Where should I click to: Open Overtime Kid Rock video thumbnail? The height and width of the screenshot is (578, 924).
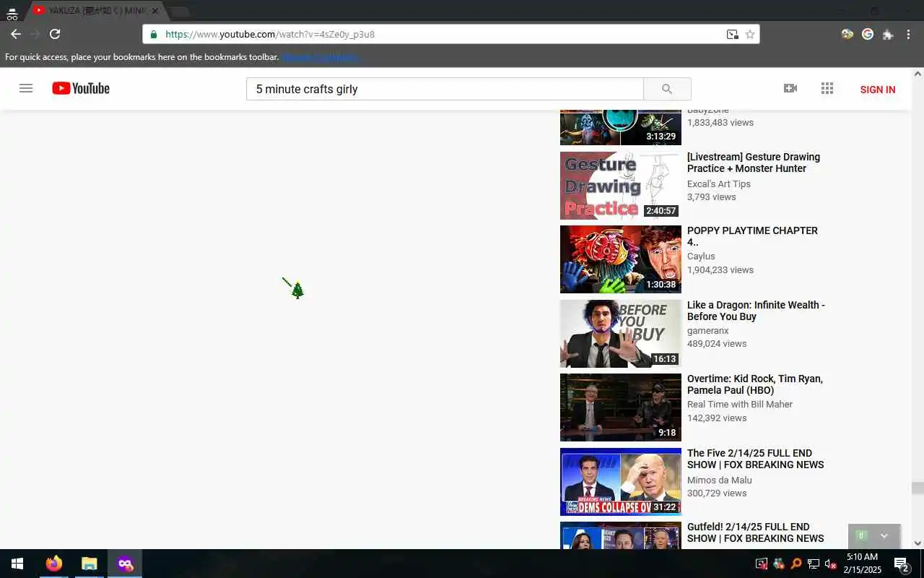point(621,407)
